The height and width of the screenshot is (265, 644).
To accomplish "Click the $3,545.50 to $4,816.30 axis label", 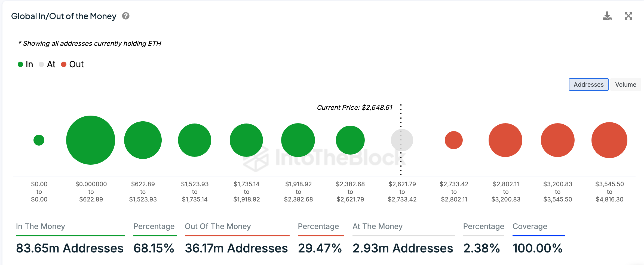I will (x=609, y=192).
